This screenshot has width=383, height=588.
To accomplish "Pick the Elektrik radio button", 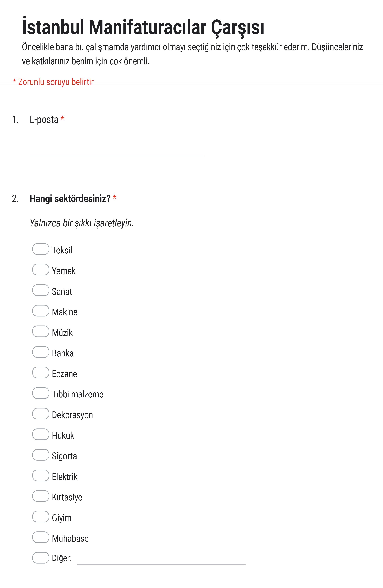I will (41, 475).
